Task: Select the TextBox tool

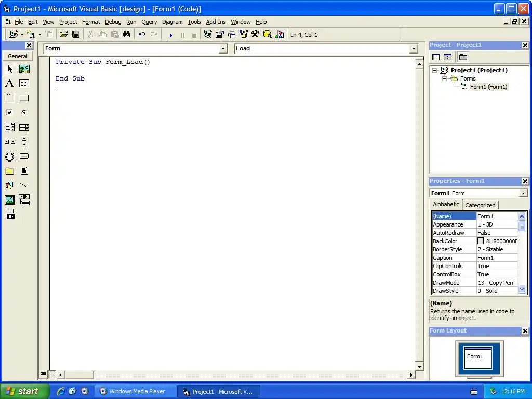Action: (x=24, y=84)
